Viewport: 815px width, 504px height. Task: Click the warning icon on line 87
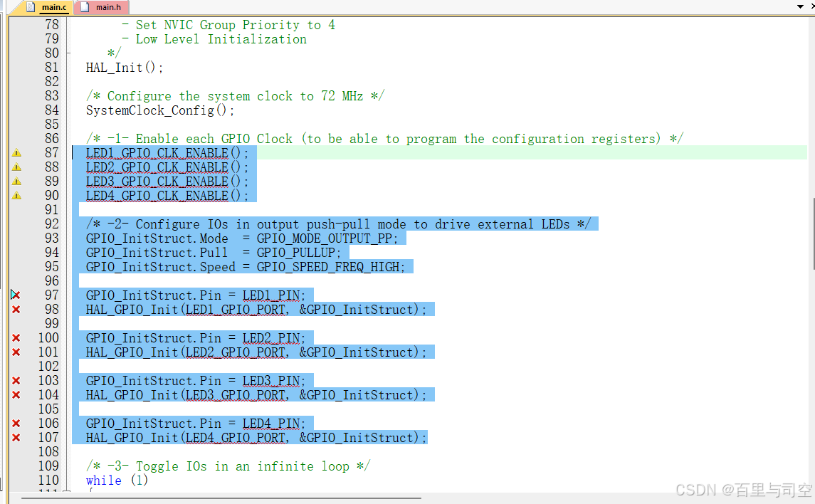pos(16,153)
